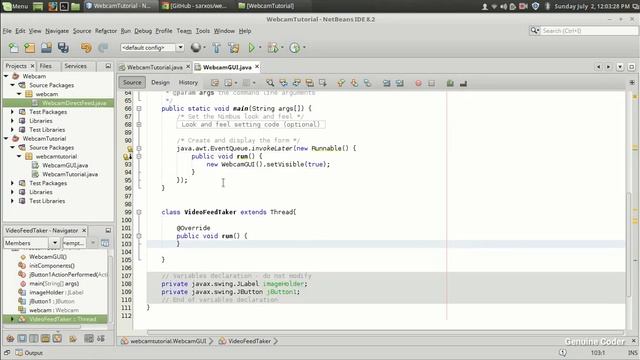Click the Toggle Rectangular Selection editor icon
This screenshot has height=360, width=640.
[322, 83]
